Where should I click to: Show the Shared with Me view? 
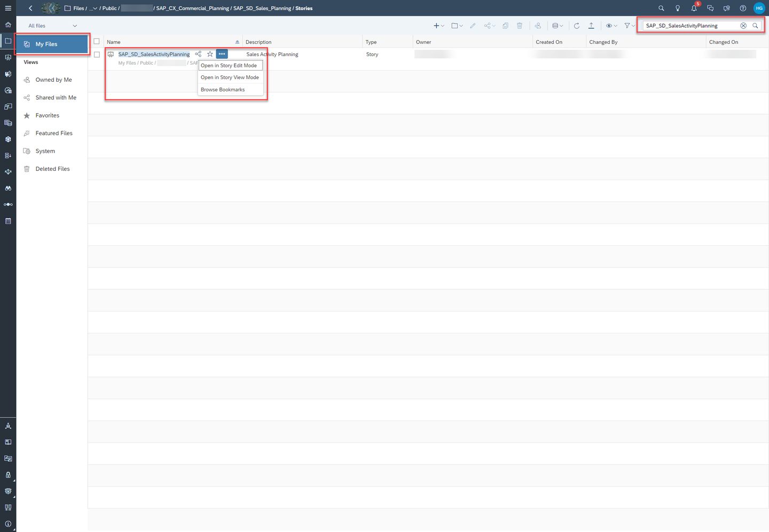52,98
